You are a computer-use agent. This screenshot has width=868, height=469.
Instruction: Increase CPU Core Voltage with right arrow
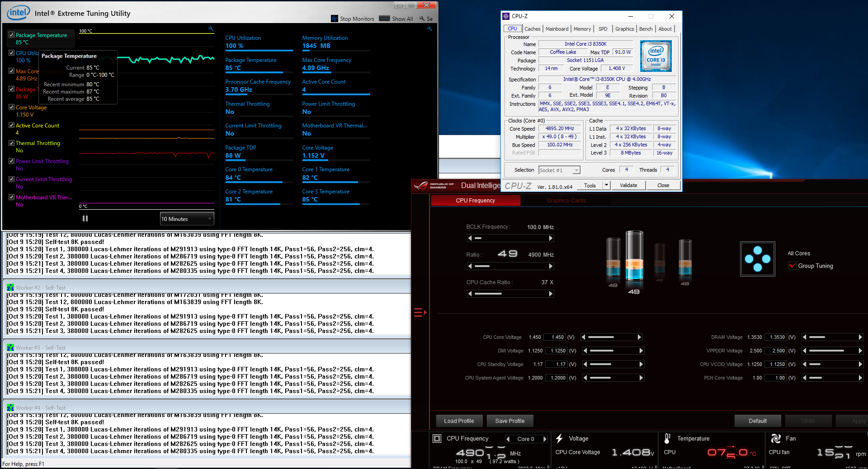tap(639, 337)
